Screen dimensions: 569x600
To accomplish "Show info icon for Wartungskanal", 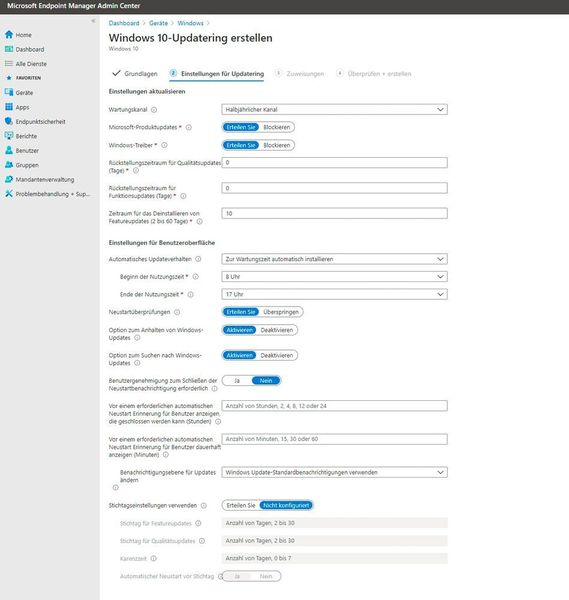I will pos(154,110).
